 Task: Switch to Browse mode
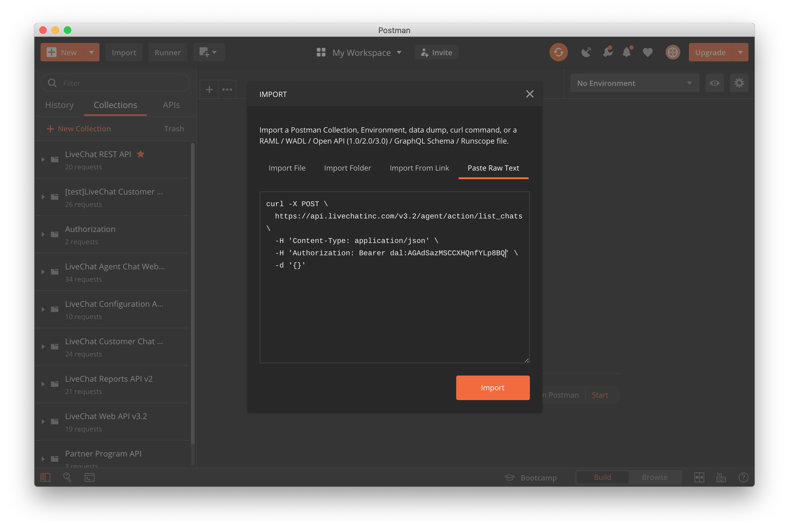(655, 477)
